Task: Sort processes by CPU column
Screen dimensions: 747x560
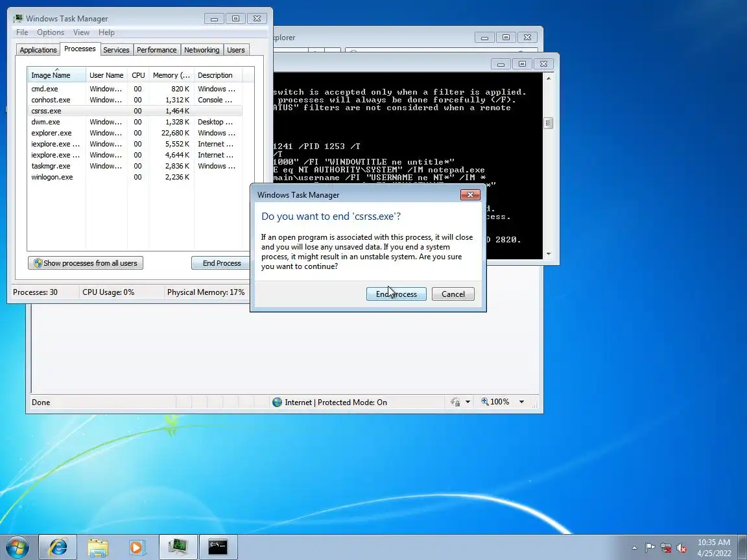Action: tap(138, 75)
